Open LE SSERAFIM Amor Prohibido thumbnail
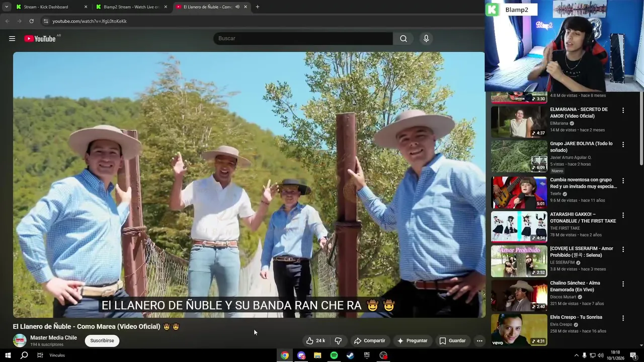 coord(519,261)
